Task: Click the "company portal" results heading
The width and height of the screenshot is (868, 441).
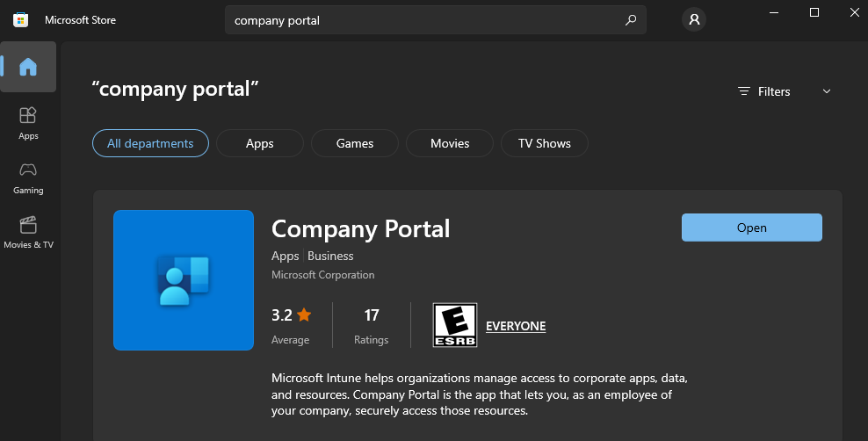Action: 175,89
